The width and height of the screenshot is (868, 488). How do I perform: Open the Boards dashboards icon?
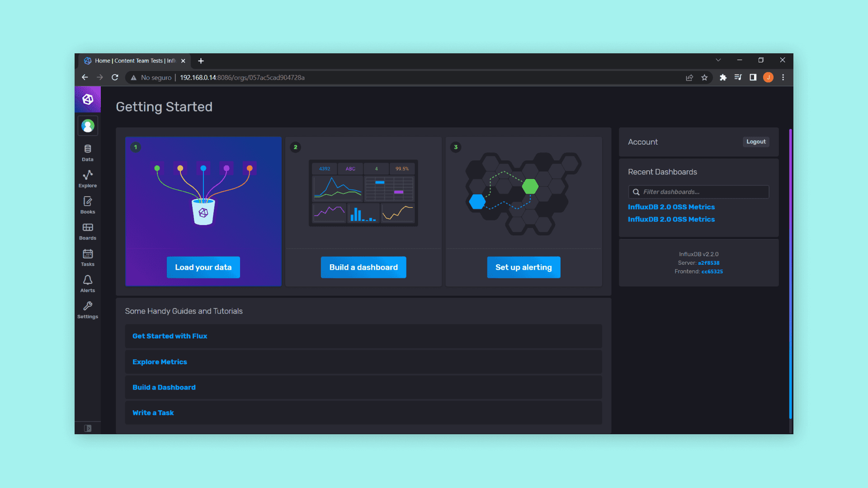[x=88, y=231]
